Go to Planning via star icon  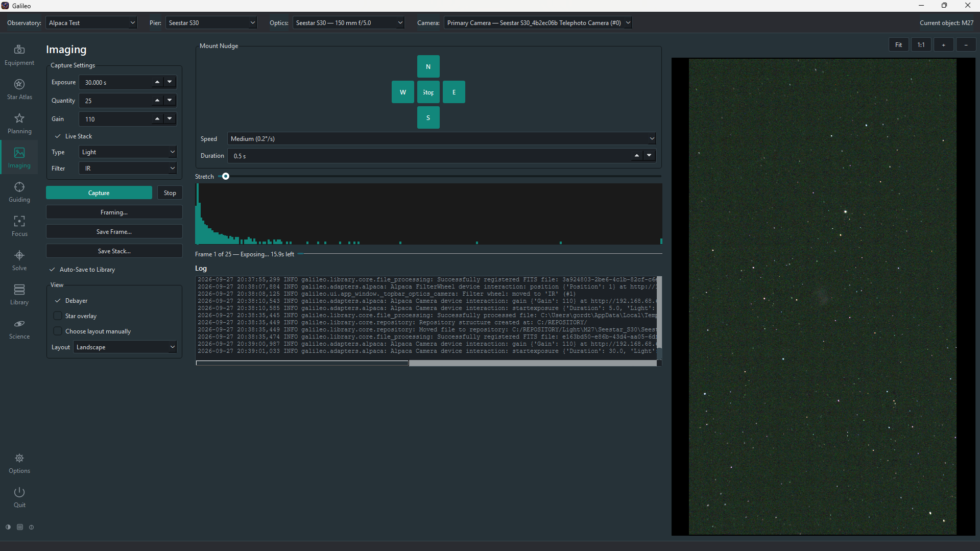coord(19,118)
